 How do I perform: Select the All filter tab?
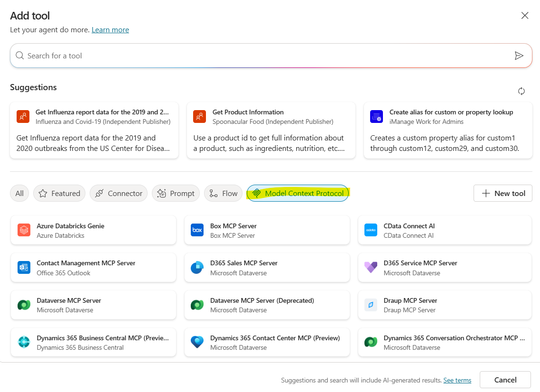tap(19, 193)
